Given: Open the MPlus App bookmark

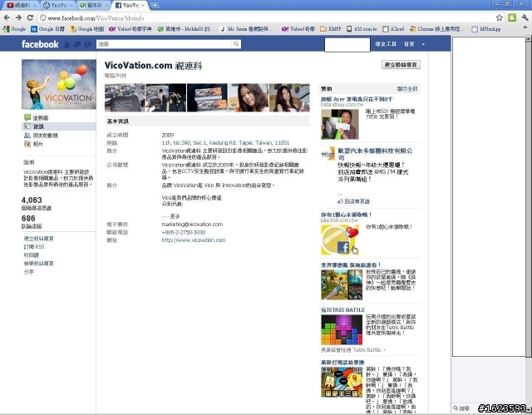Looking at the screenshot, I should point(486,29).
